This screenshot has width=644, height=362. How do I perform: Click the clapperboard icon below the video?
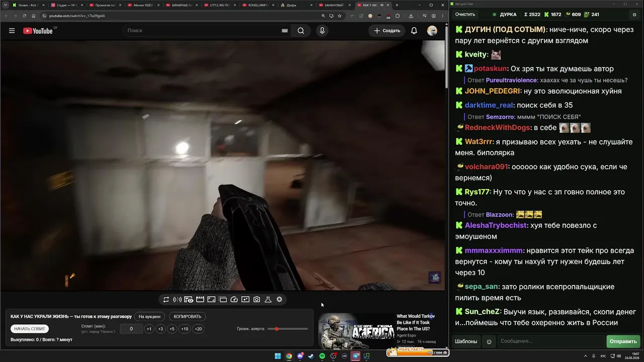click(x=200, y=300)
